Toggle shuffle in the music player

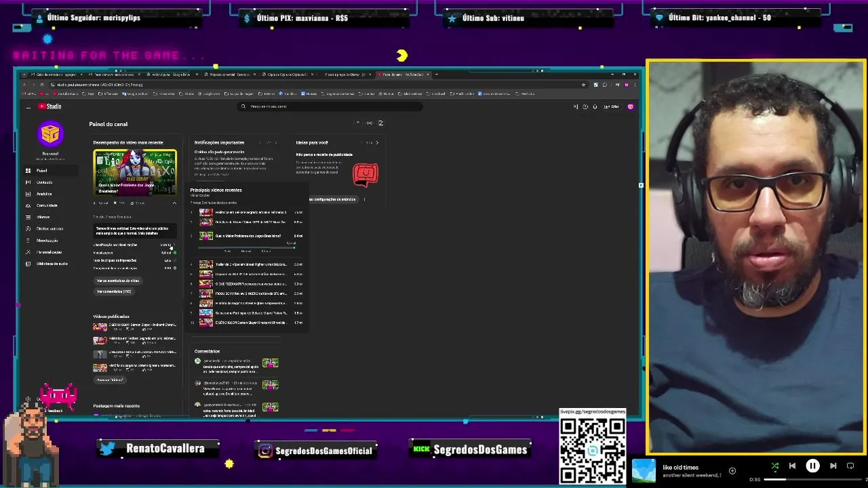coord(775,466)
